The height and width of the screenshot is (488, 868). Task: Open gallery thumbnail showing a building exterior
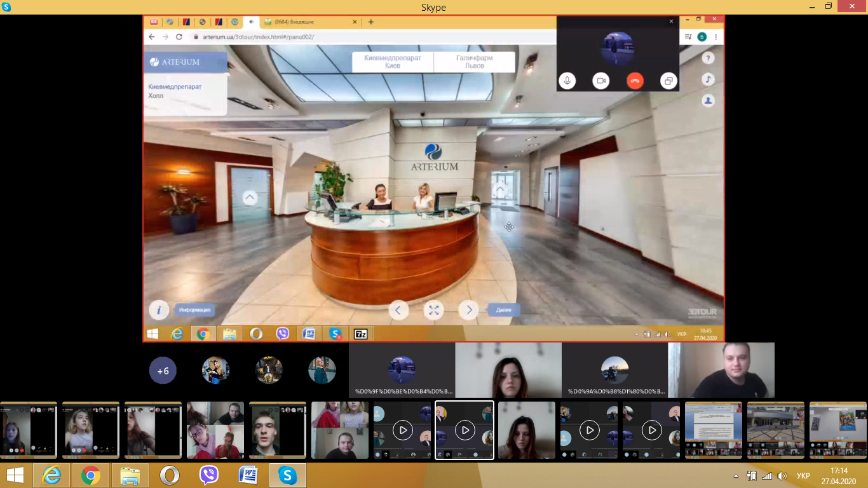pos(776,430)
